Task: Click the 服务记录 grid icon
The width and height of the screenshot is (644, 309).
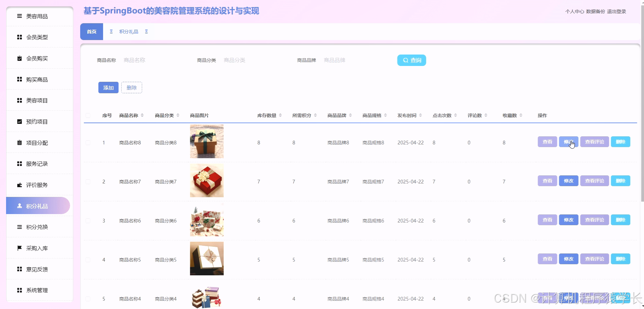Action: (x=20, y=164)
